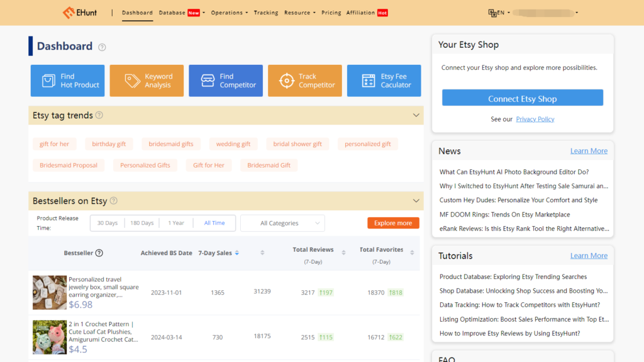Select the 'personalized gift' tag

click(x=367, y=144)
